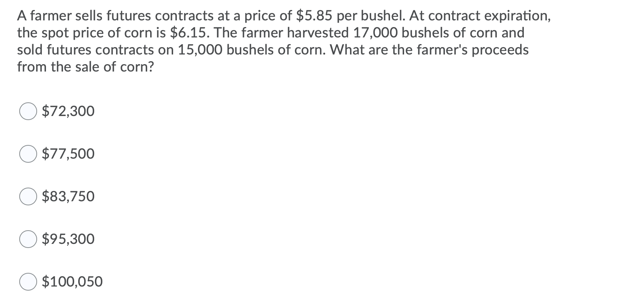The height and width of the screenshot is (301, 644).
Task: Select the $100,050 answer option
Action: [x=28, y=281]
